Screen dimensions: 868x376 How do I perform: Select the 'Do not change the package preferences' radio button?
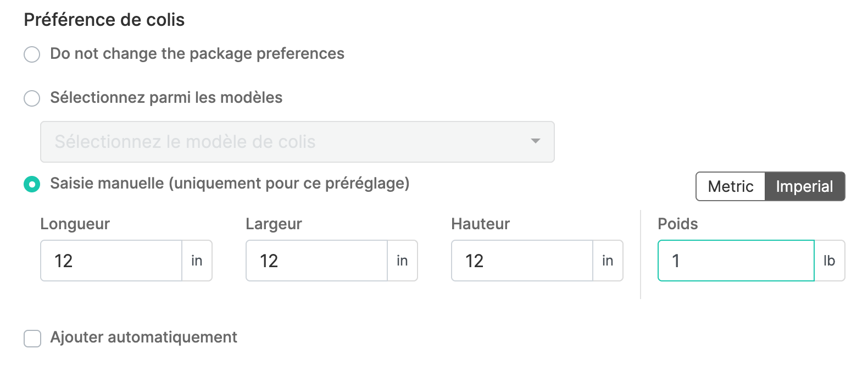32,54
